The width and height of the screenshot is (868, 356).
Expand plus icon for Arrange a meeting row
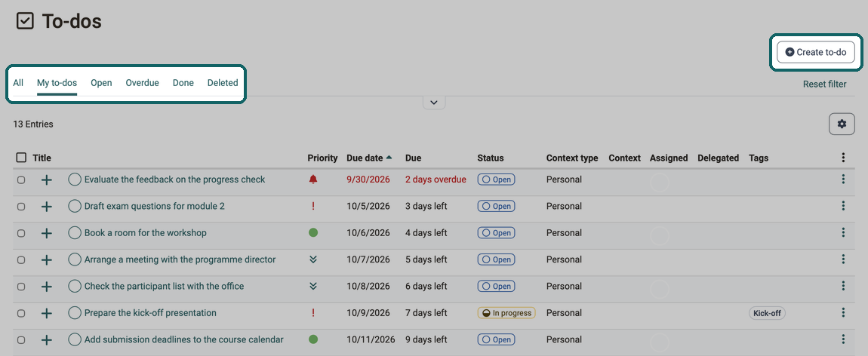[47, 259]
